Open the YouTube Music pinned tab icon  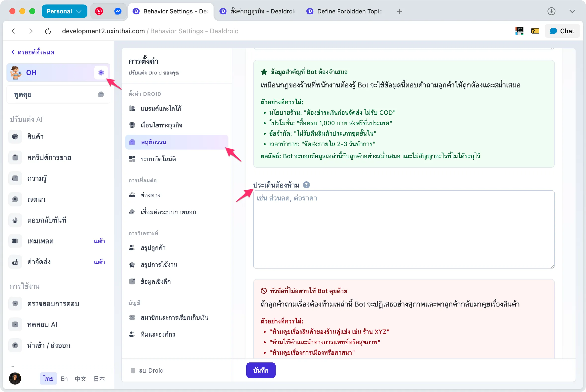pos(99,11)
